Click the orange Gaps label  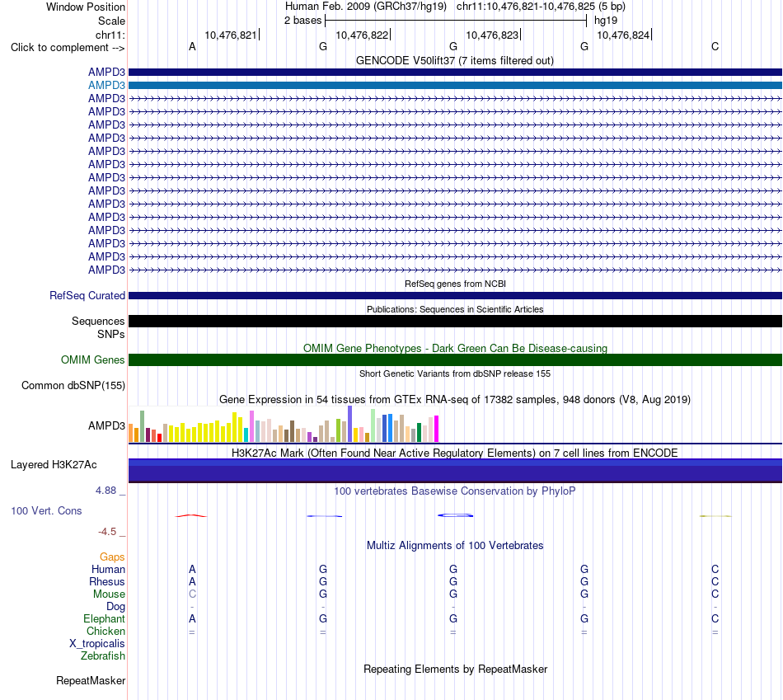coord(112,557)
